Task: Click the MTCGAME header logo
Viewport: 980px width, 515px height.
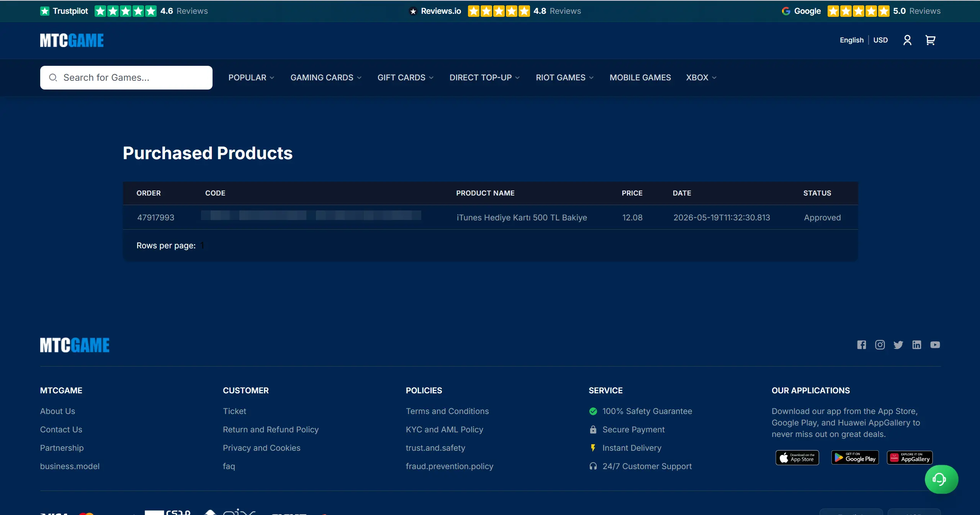Action: tap(72, 40)
